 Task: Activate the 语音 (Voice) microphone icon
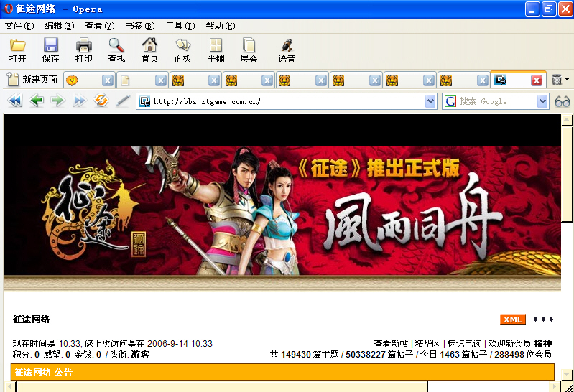[286, 50]
